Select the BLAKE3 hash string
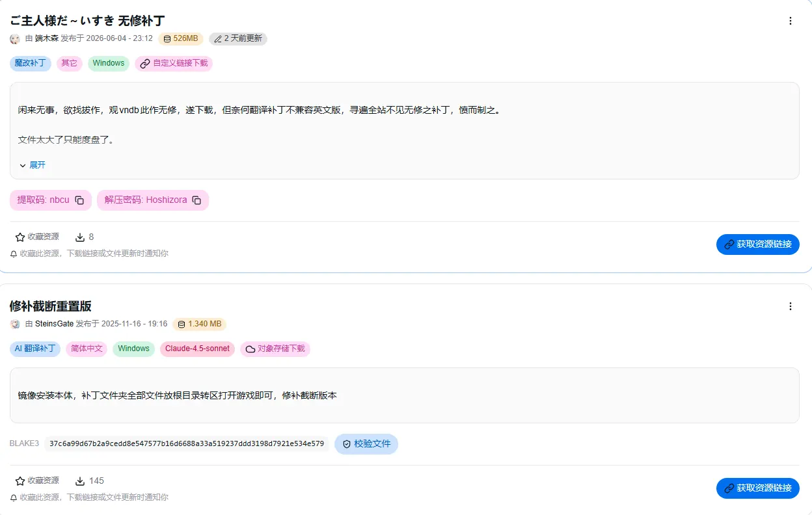 [187, 444]
